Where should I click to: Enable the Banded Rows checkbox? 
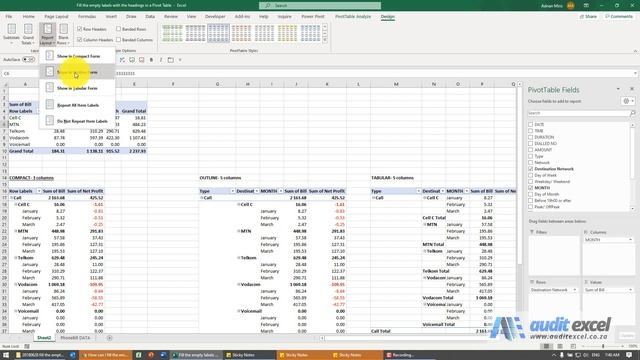click(x=118, y=29)
